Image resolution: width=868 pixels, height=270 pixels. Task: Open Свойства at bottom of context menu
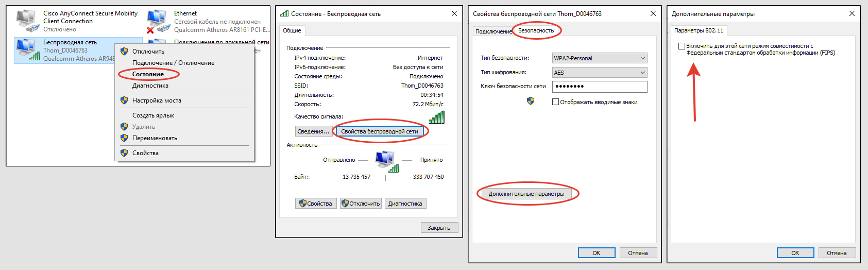click(x=145, y=153)
